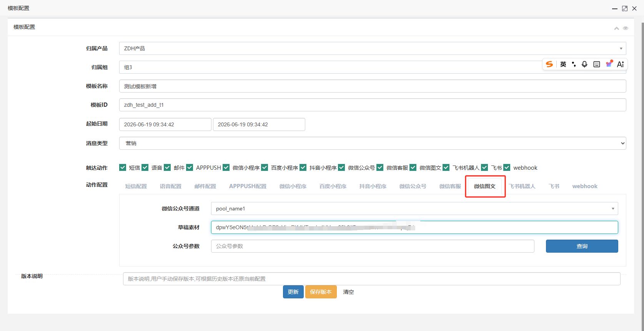Viewport: 644px width, 331px height.
Task: Uncheck the 邮件 checkbox
Action: [167, 167]
